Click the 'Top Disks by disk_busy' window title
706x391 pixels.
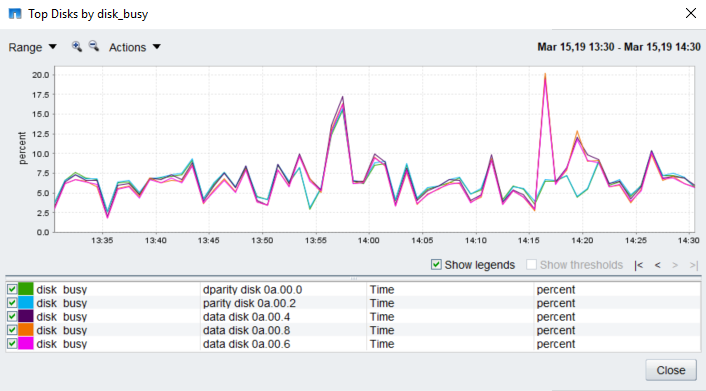[88, 14]
